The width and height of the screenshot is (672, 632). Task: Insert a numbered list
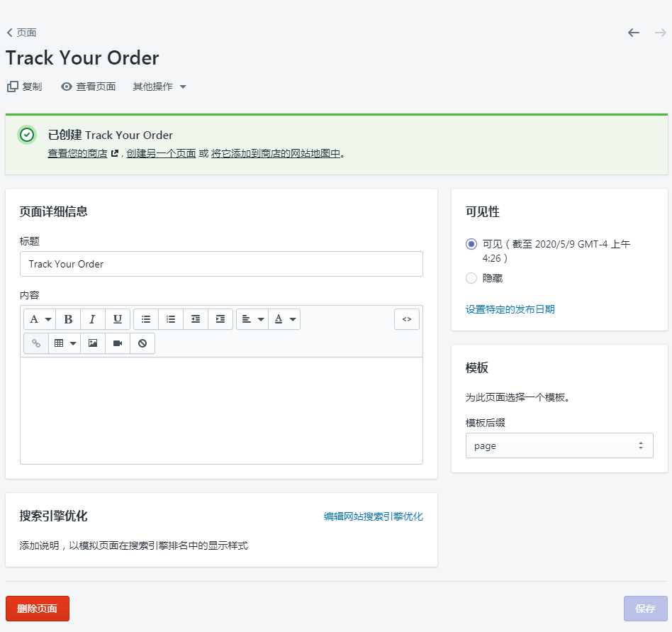[170, 319]
